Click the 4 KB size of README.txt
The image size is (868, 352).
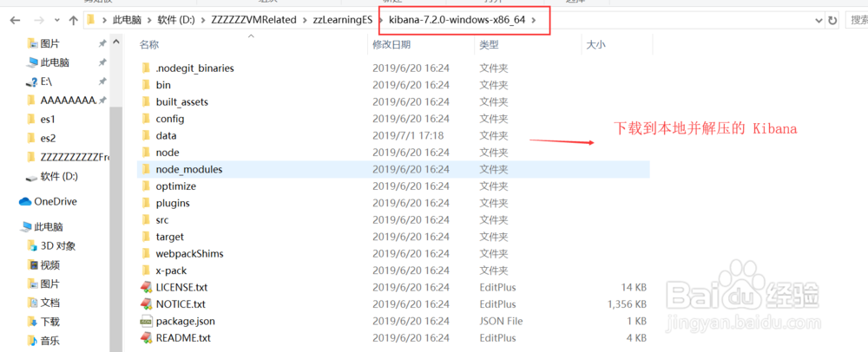(636, 337)
